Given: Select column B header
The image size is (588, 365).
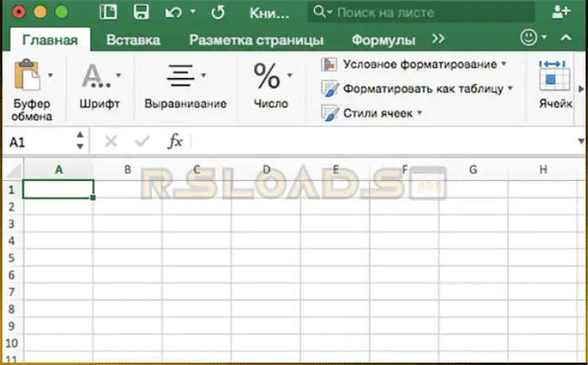Looking at the screenshot, I should coord(127,170).
